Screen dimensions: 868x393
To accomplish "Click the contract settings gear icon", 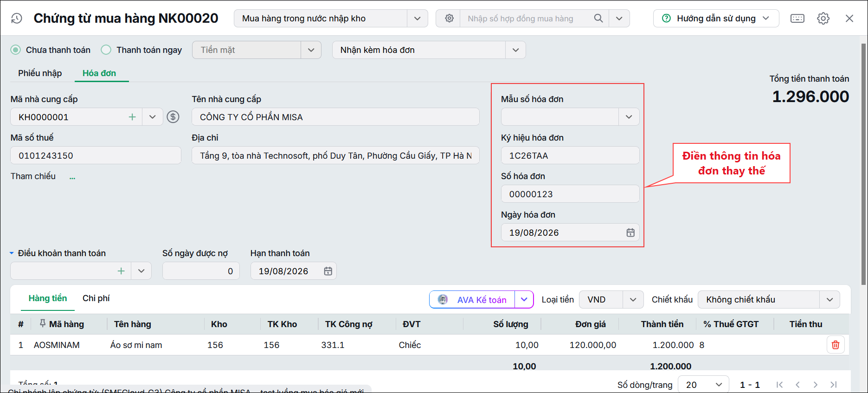I will [449, 19].
